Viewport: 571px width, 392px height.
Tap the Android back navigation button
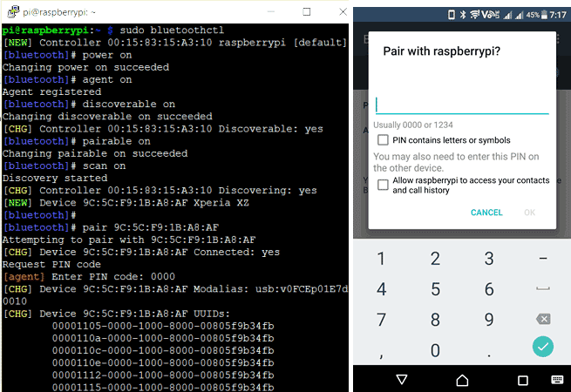(x=402, y=380)
